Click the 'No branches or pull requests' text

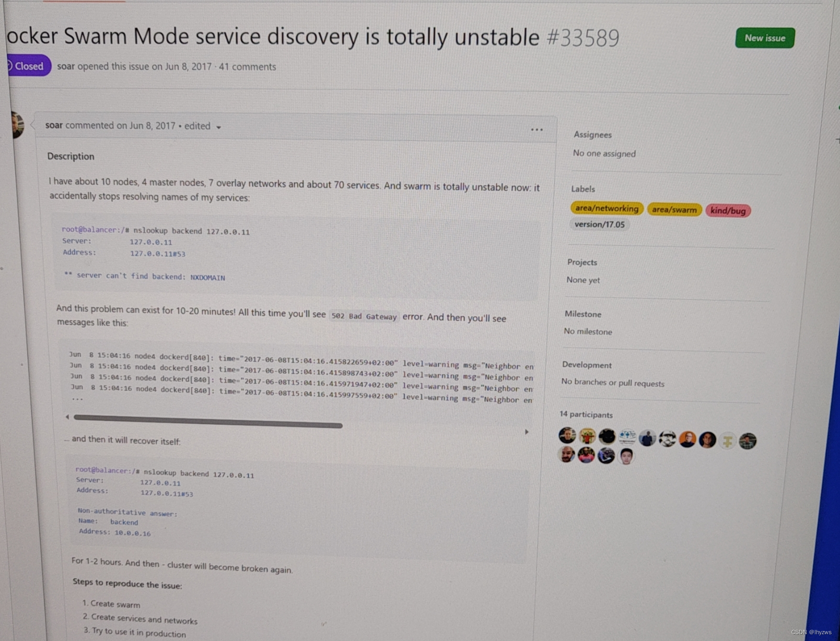(x=613, y=383)
